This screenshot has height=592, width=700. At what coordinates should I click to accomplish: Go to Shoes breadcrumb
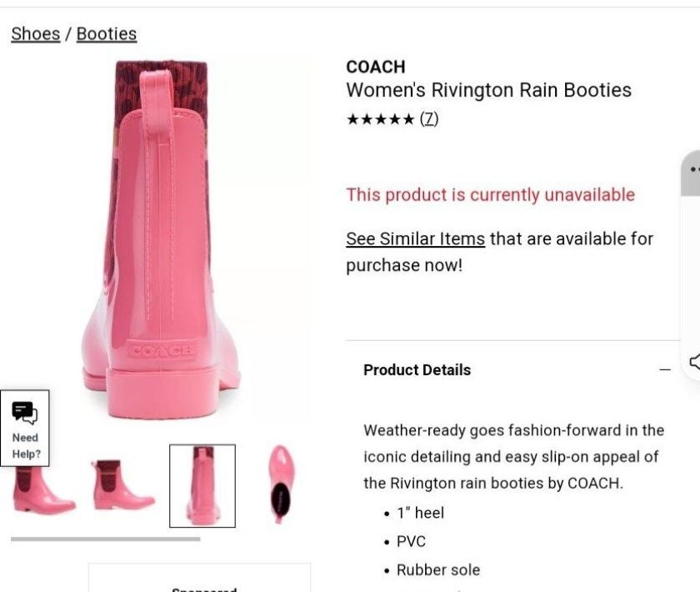click(36, 34)
